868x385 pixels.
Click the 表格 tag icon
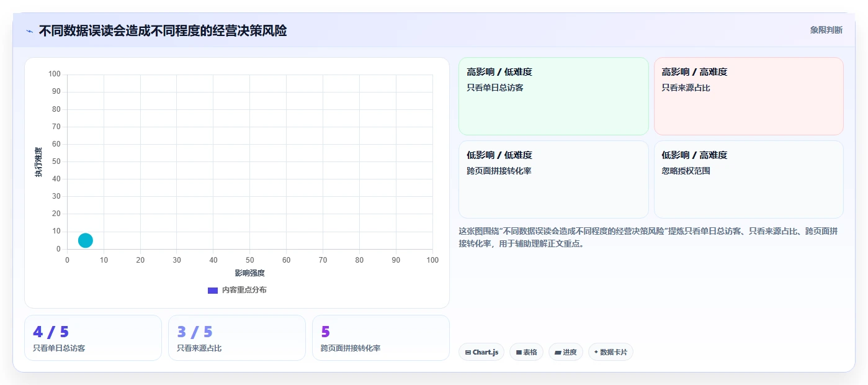pos(519,352)
